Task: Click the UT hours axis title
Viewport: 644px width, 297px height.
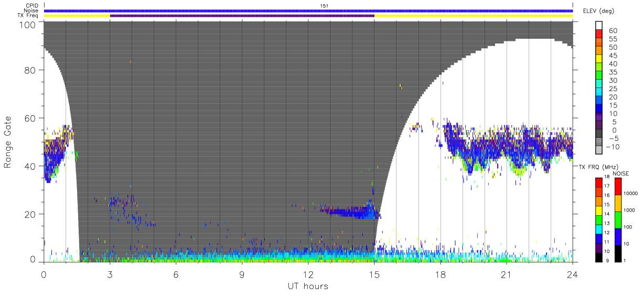Action: [x=308, y=286]
